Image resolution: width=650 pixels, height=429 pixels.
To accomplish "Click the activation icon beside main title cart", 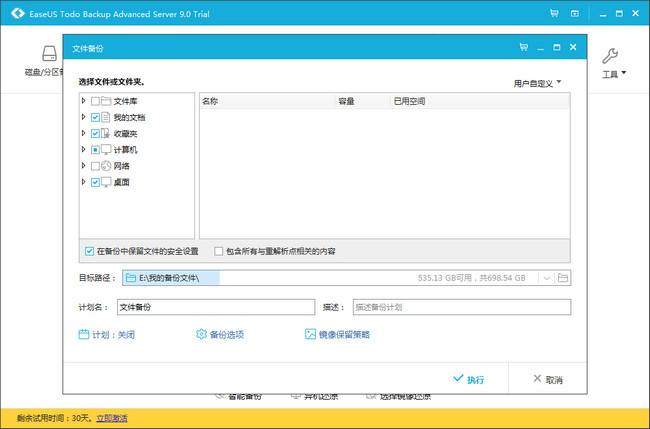I will (x=575, y=13).
